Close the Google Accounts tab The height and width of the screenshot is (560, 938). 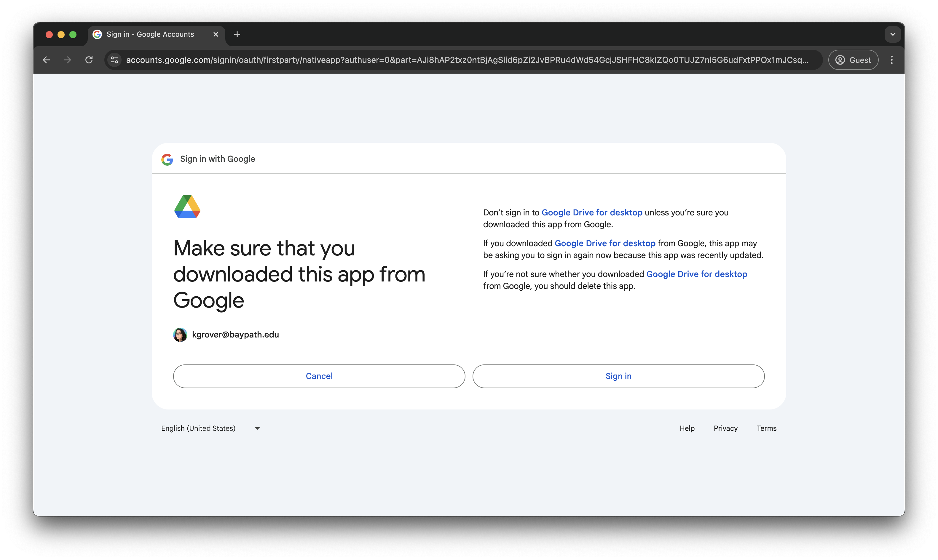coord(216,35)
